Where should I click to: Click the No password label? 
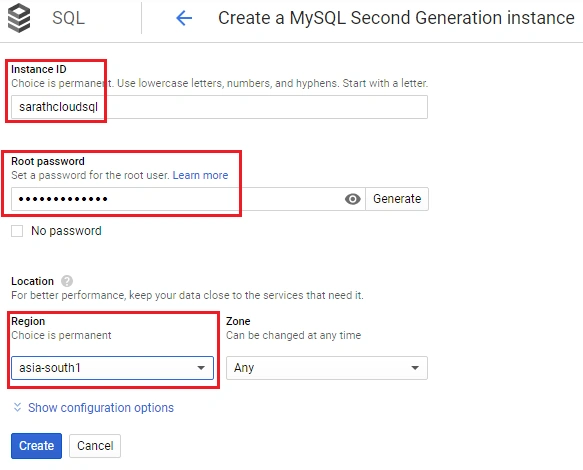coord(66,231)
